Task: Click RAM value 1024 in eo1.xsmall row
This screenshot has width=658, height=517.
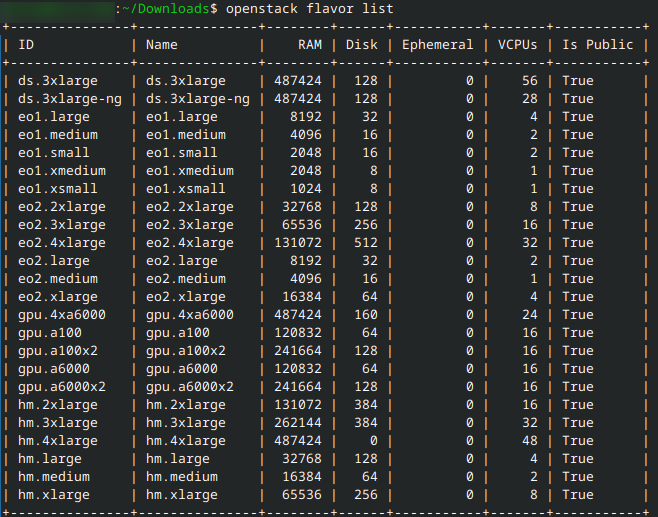Action: pyautogui.click(x=306, y=189)
